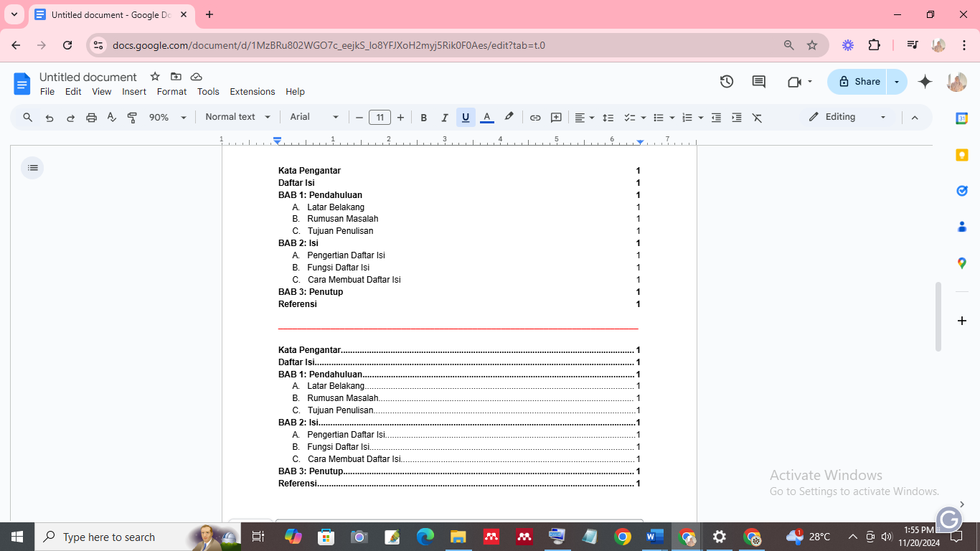Click the font size field showing 11
Viewport: 980px width, 551px height.
(380, 118)
